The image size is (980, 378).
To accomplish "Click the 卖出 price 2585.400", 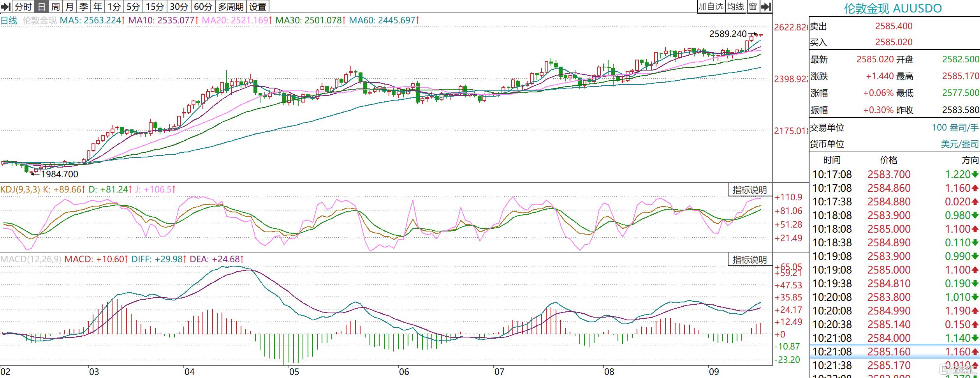I will [894, 26].
